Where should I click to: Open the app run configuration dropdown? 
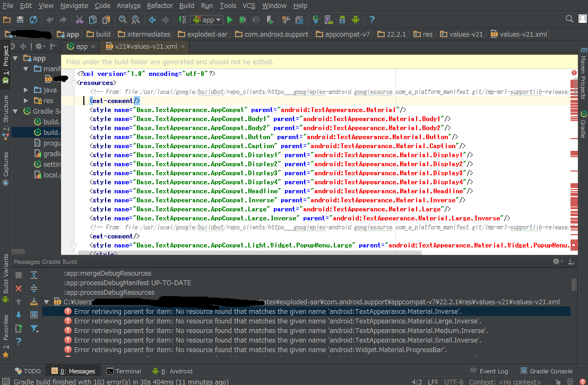click(x=207, y=20)
